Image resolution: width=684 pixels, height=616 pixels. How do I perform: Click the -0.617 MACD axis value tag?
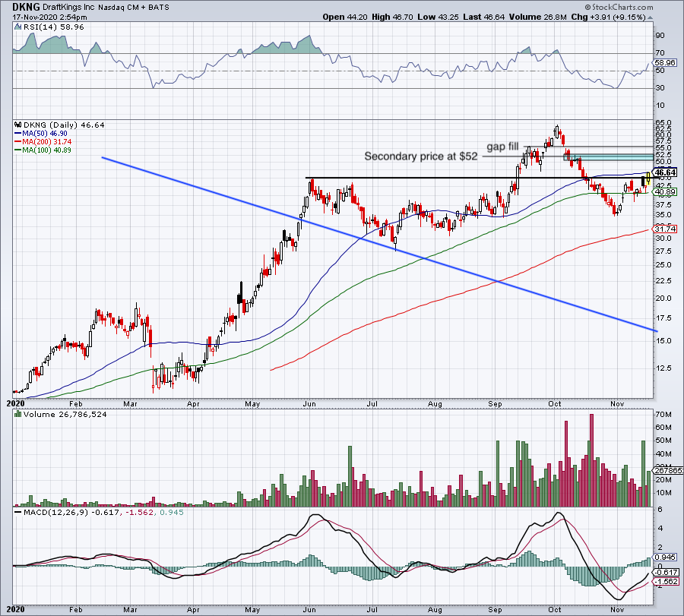665,573
